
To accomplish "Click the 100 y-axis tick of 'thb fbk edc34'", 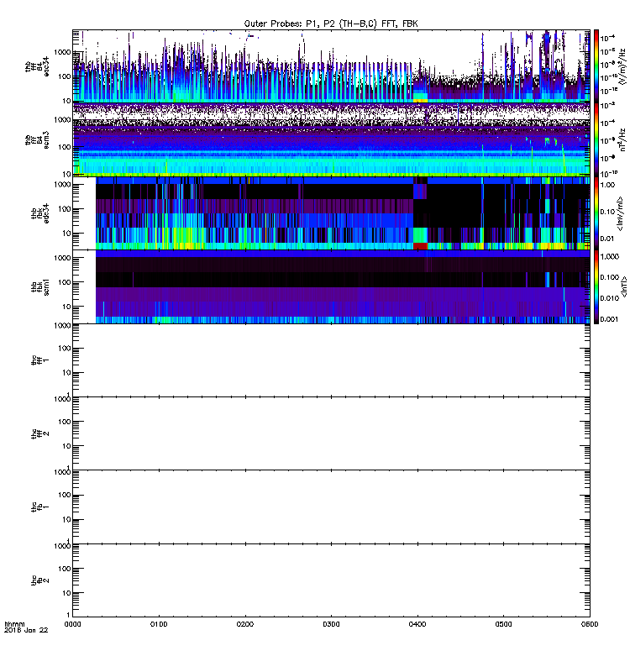I will (65, 209).
